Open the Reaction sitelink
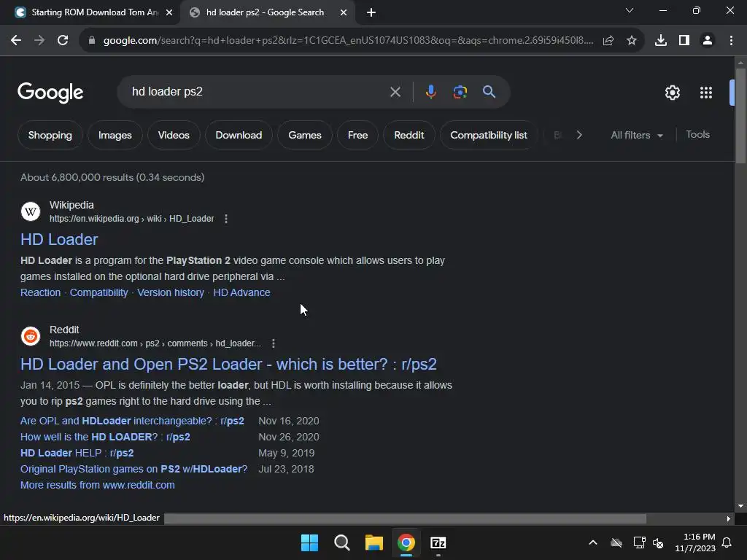Image resolution: width=747 pixels, height=560 pixels. click(41, 292)
